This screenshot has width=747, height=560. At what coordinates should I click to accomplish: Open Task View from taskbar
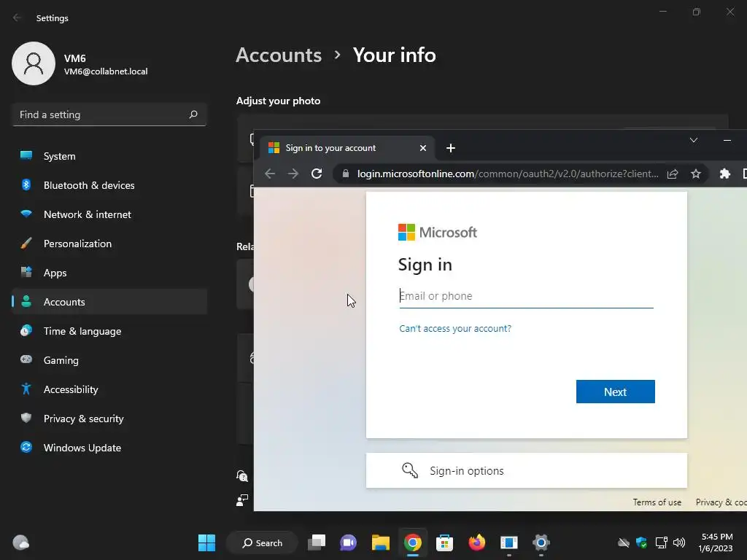[317, 542]
